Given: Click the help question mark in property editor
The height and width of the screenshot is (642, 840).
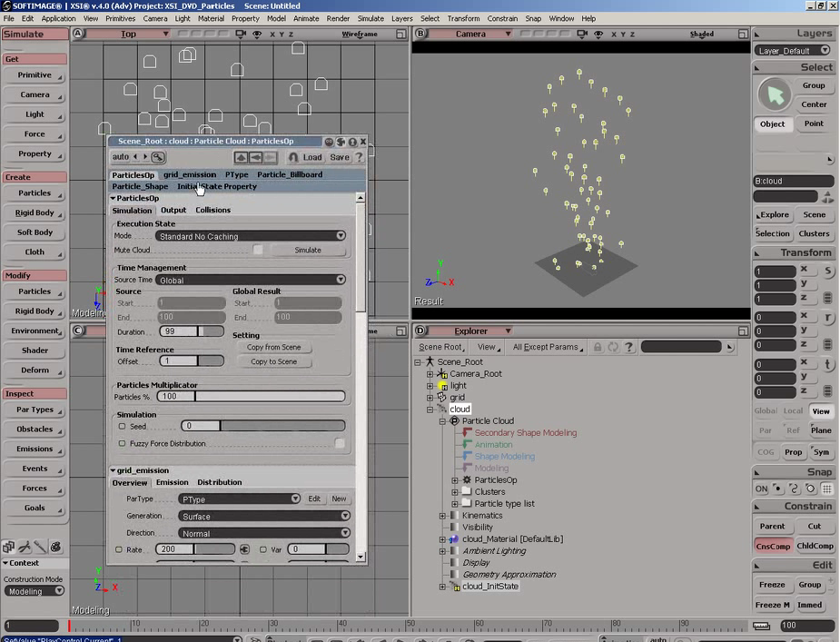Looking at the screenshot, I should [x=359, y=157].
